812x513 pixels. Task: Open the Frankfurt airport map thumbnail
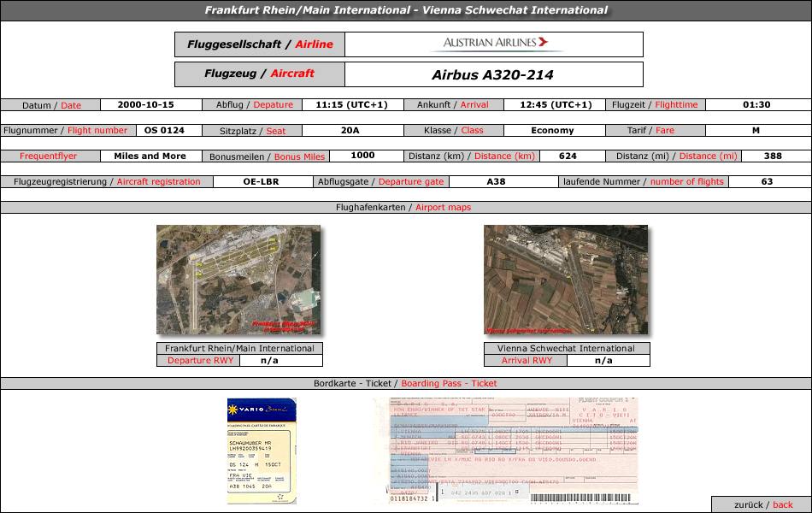pyautogui.click(x=238, y=280)
